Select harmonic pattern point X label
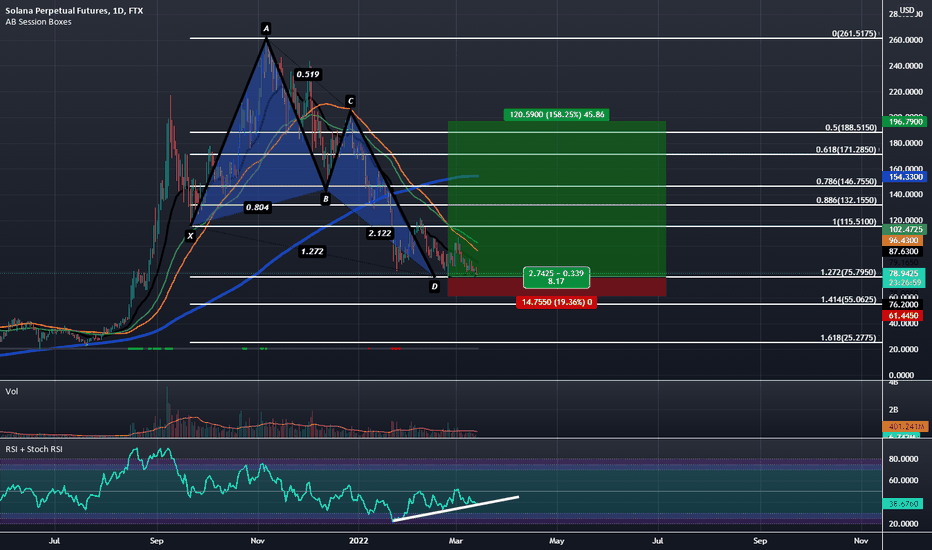 [190, 236]
